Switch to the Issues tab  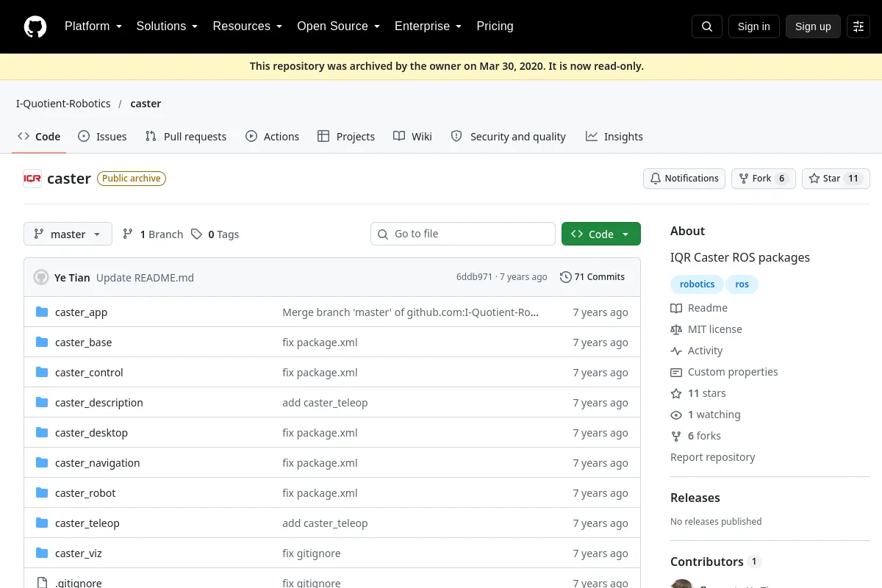[x=102, y=137]
